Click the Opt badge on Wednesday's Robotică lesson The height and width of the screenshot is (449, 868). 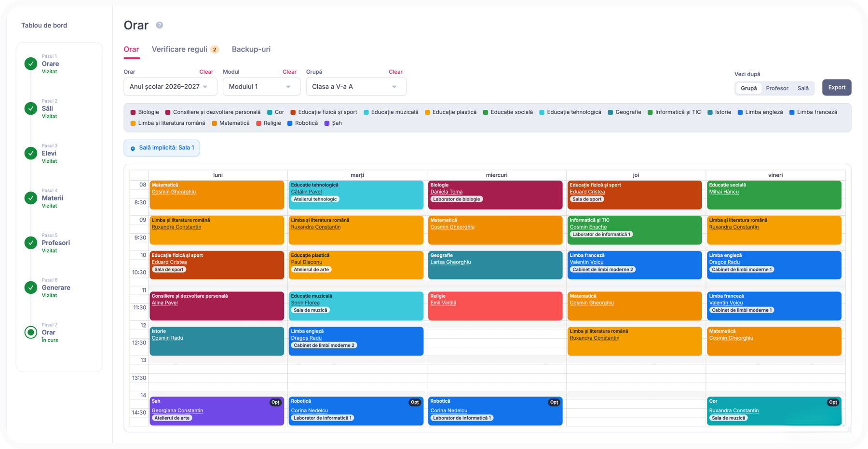click(554, 402)
